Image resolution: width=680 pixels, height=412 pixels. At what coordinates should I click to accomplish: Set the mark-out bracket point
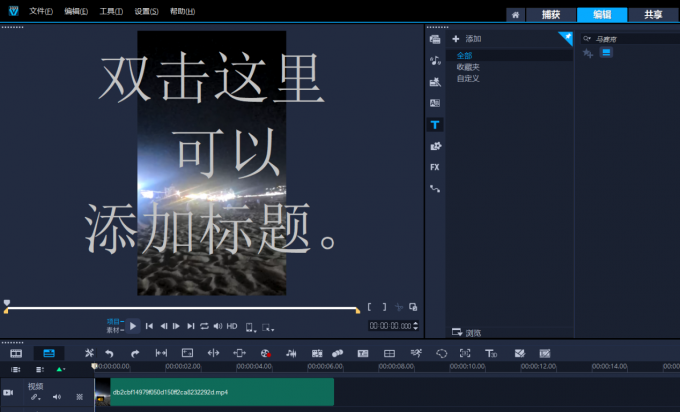pyautogui.click(x=384, y=307)
